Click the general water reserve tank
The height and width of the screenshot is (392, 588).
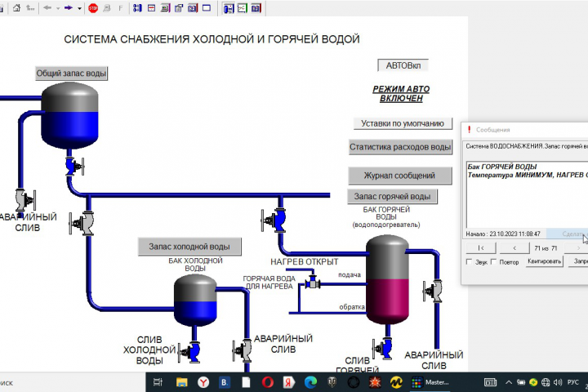tap(69, 115)
